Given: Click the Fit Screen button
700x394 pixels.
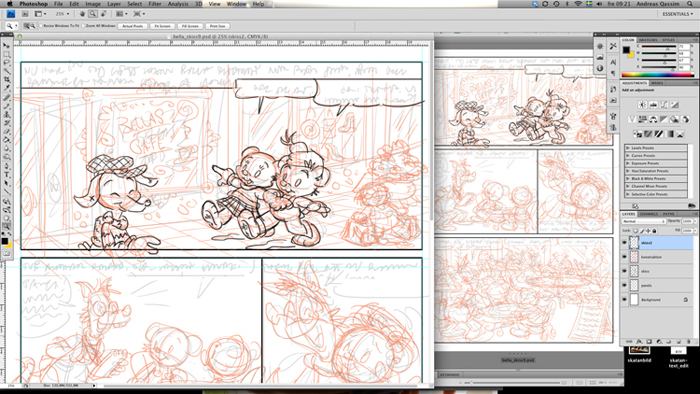Looking at the screenshot, I should click(x=162, y=26).
